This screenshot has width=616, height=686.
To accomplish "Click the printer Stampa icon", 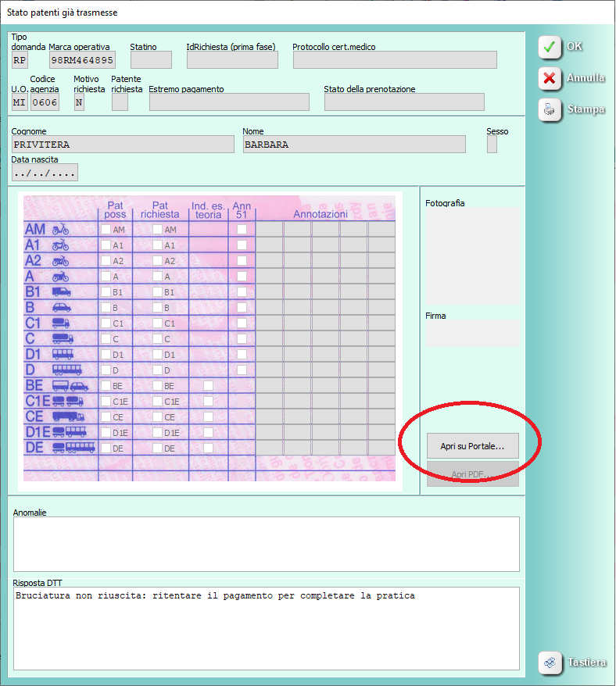I will [550, 110].
